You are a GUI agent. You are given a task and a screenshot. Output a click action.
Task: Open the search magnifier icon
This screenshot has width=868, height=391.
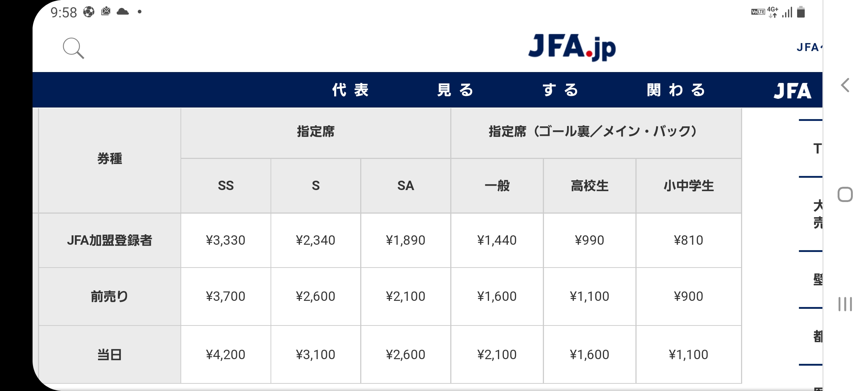point(73,48)
